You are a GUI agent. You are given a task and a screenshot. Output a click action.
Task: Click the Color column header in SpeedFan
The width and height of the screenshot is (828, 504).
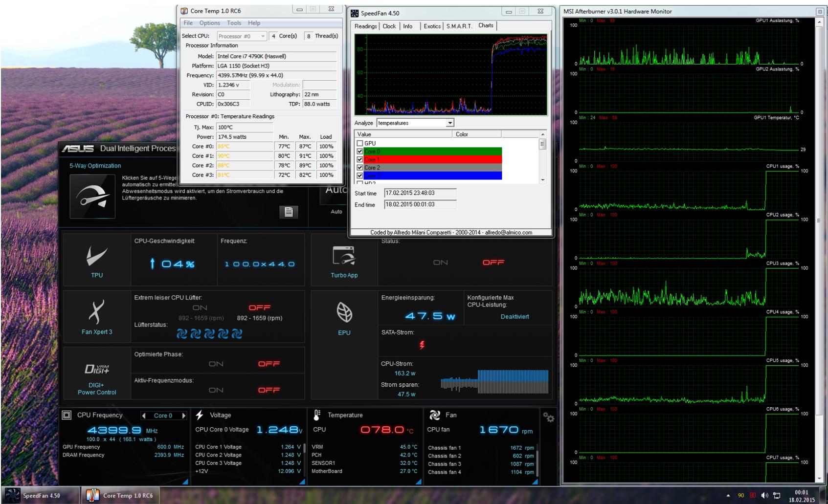477,134
